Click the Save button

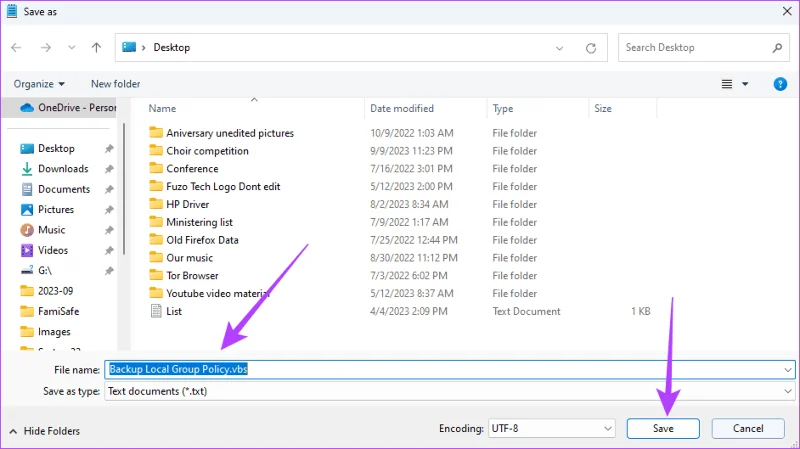663,429
